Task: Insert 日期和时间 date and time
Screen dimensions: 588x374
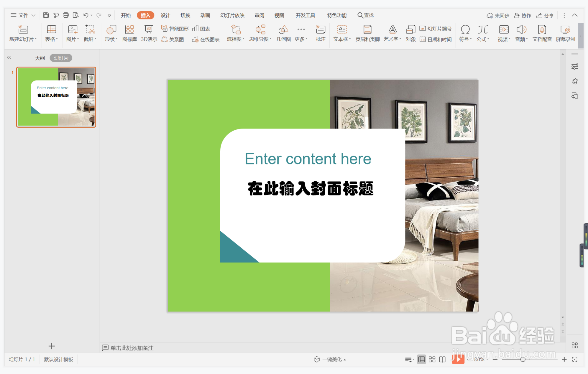Action: pyautogui.click(x=436, y=39)
